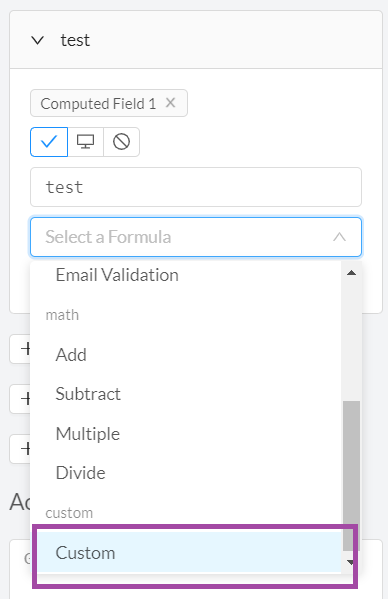This screenshot has height=599, width=388.
Task: Select the checkmark enabled option
Action: pos(49,142)
